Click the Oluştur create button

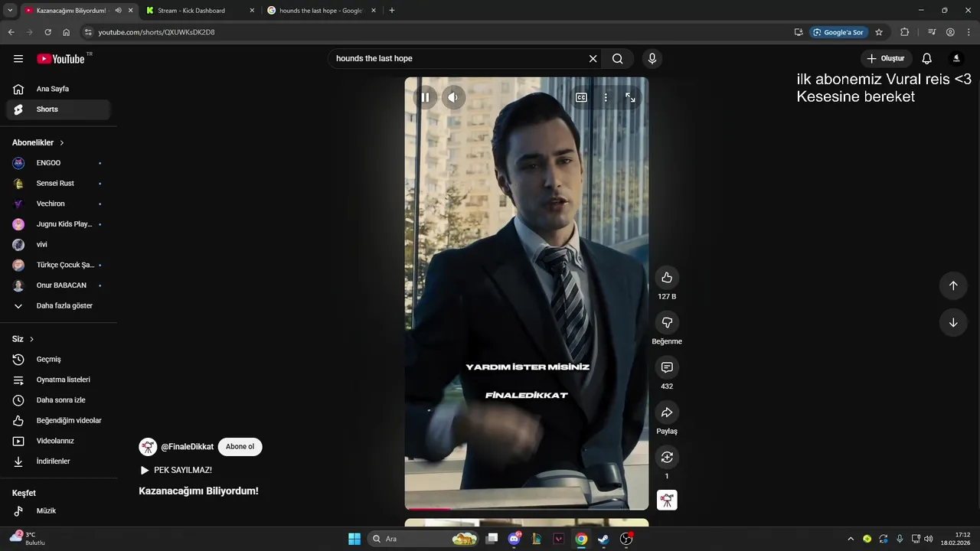point(885,59)
